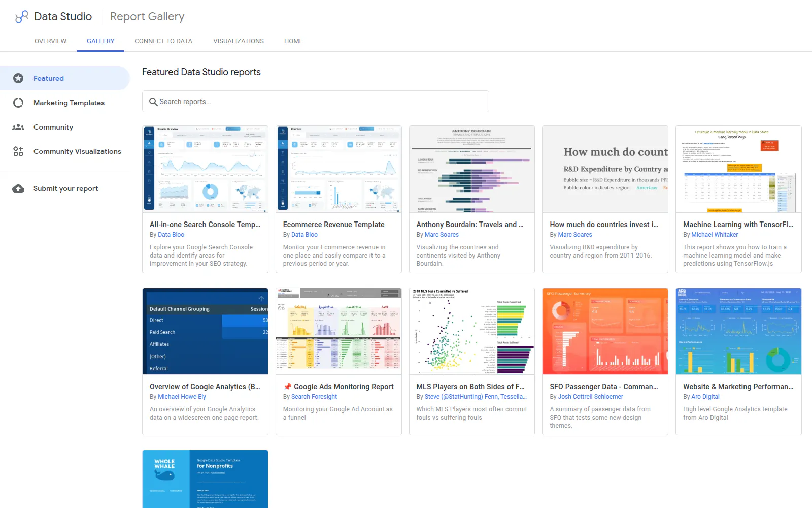Select the GALLERY tab
The width and height of the screenshot is (812, 508).
pos(100,41)
